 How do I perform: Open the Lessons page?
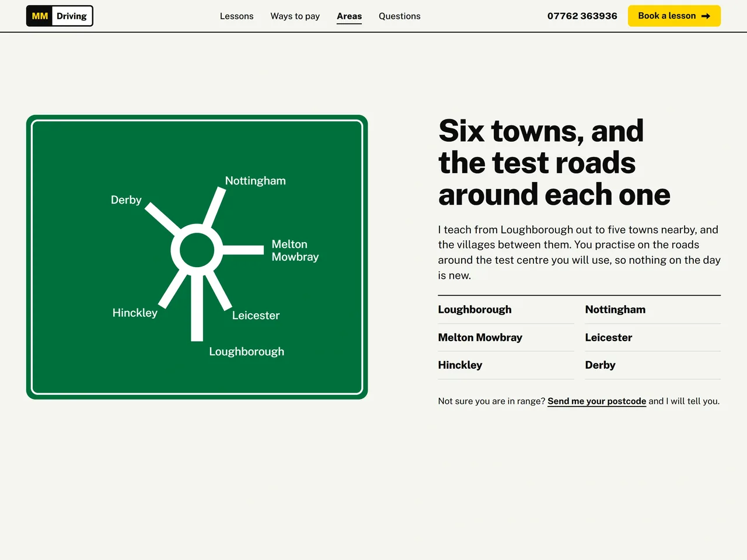click(236, 16)
